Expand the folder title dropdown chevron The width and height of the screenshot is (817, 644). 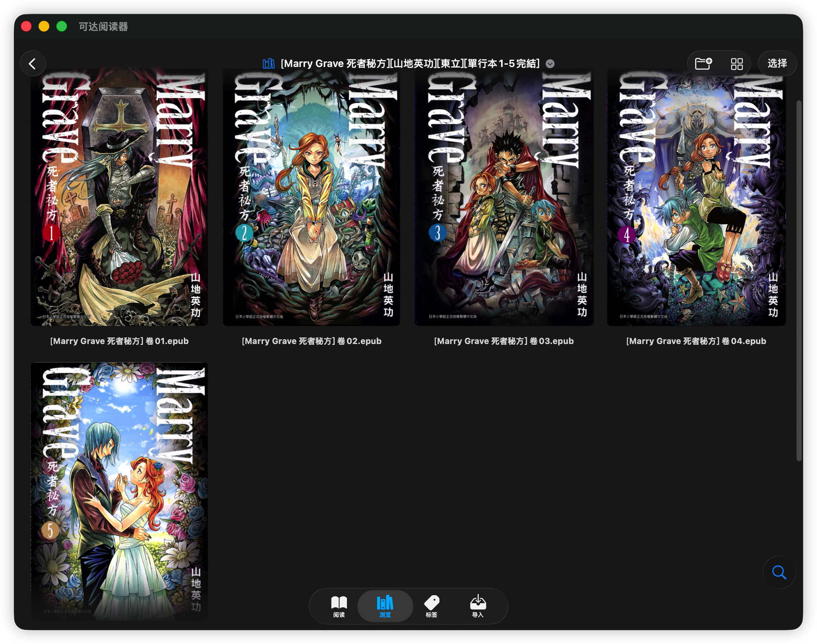point(550,64)
